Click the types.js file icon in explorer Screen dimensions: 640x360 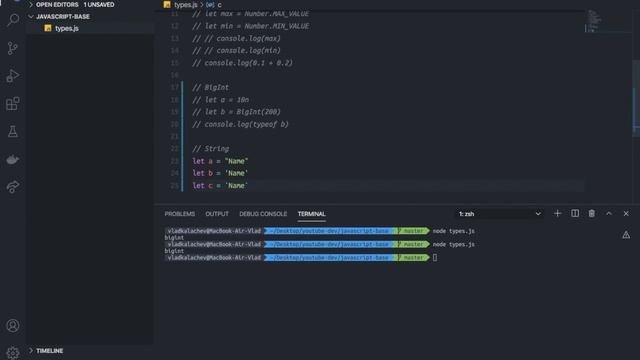point(48,28)
